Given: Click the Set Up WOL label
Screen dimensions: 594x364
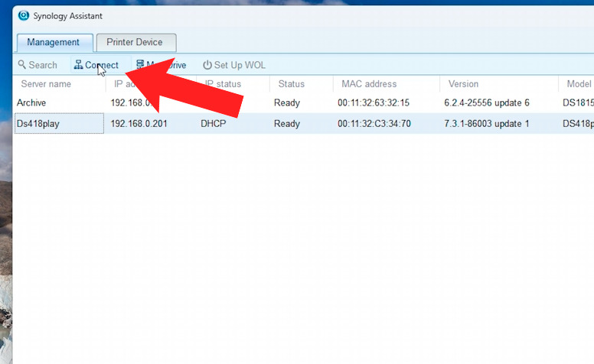Looking at the screenshot, I should [240, 65].
